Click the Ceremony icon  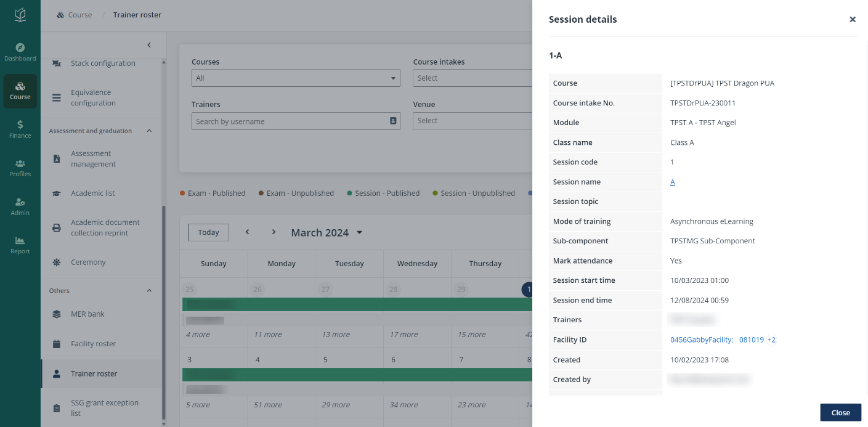pyautogui.click(x=57, y=262)
